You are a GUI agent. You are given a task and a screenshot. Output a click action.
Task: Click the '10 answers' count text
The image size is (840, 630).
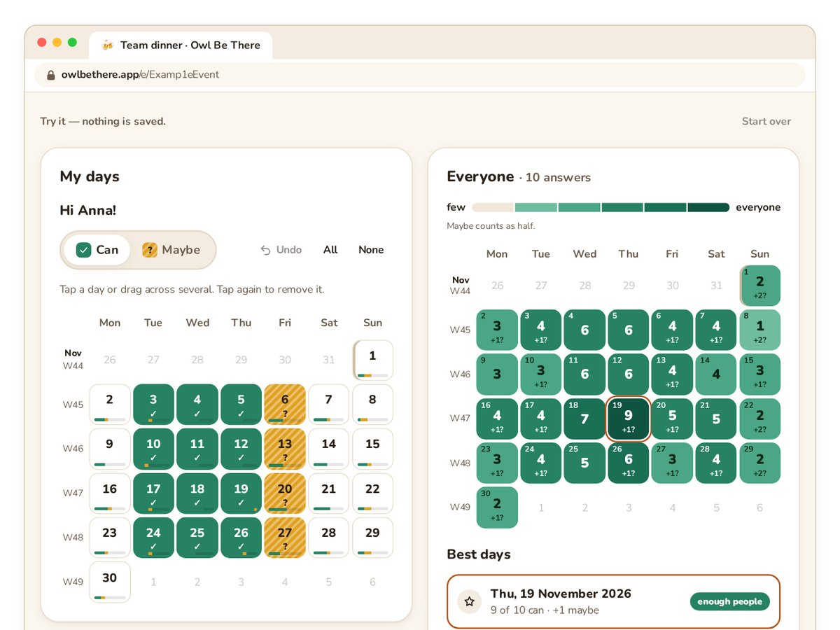558,178
